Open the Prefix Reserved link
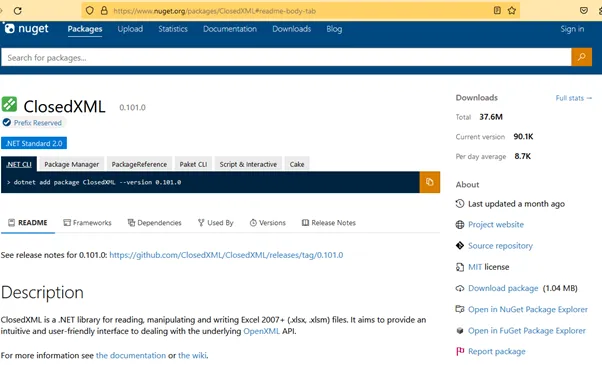 pos(38,123)
